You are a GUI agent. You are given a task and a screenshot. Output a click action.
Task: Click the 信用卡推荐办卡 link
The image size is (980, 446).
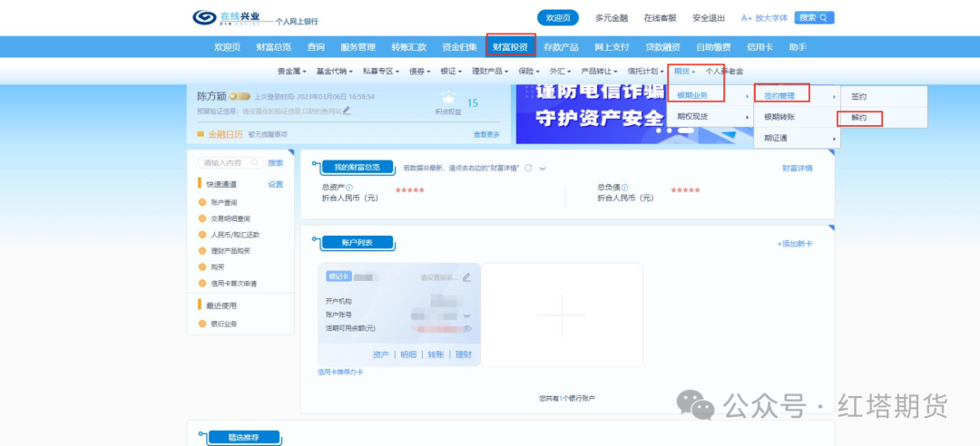point(340,373)
